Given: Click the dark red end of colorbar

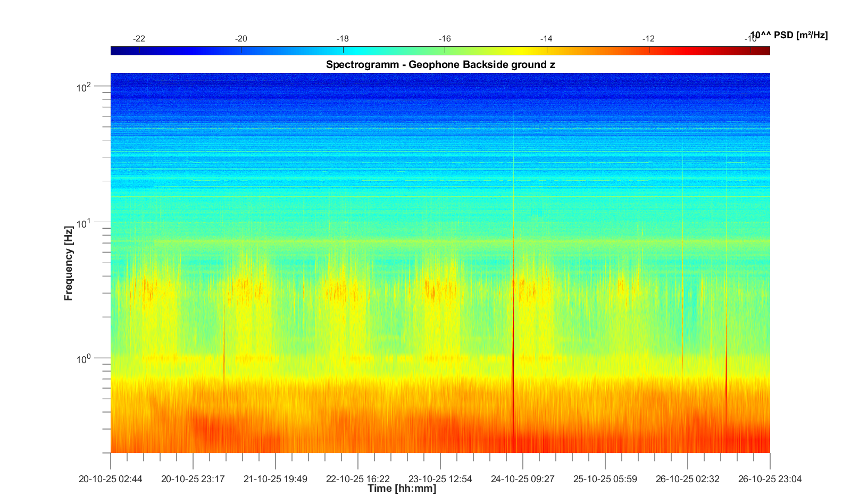Looking at the screenshot, I should [x=766, y=51].
